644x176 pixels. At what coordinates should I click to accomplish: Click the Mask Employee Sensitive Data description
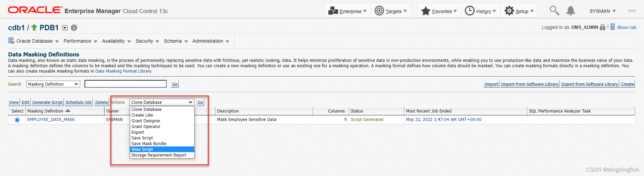[x=247, y=120]
